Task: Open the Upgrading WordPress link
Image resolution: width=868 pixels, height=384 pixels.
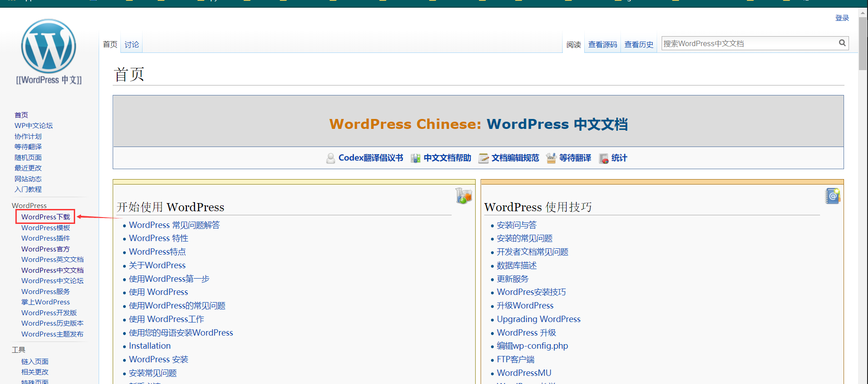Action: tap(539, 319)
